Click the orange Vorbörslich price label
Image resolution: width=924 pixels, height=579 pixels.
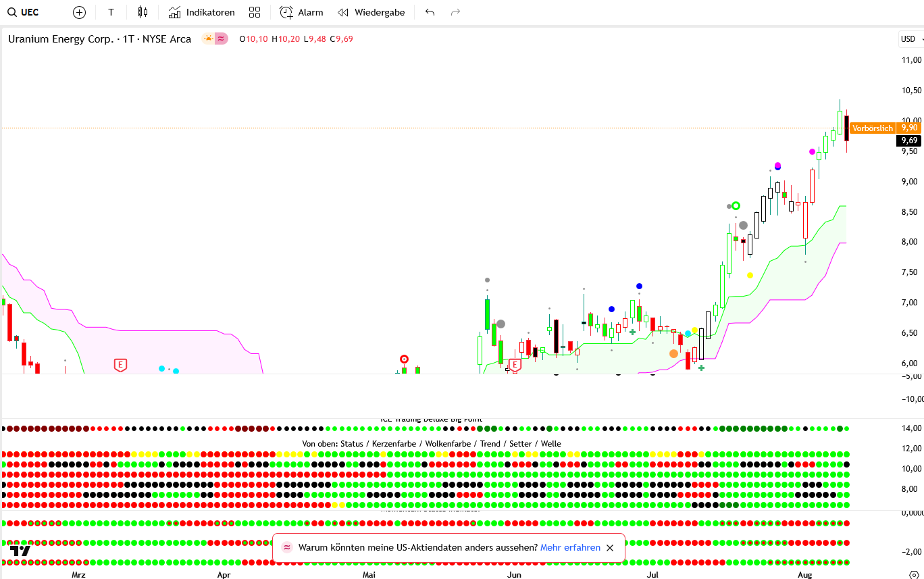coord(872,128)
